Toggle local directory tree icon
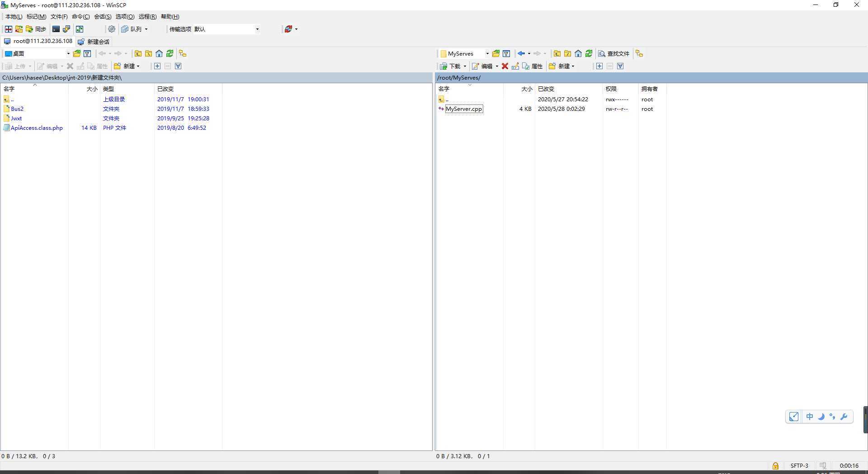The height and width of the screenshot is (474, 868). [x=183, y=53]
